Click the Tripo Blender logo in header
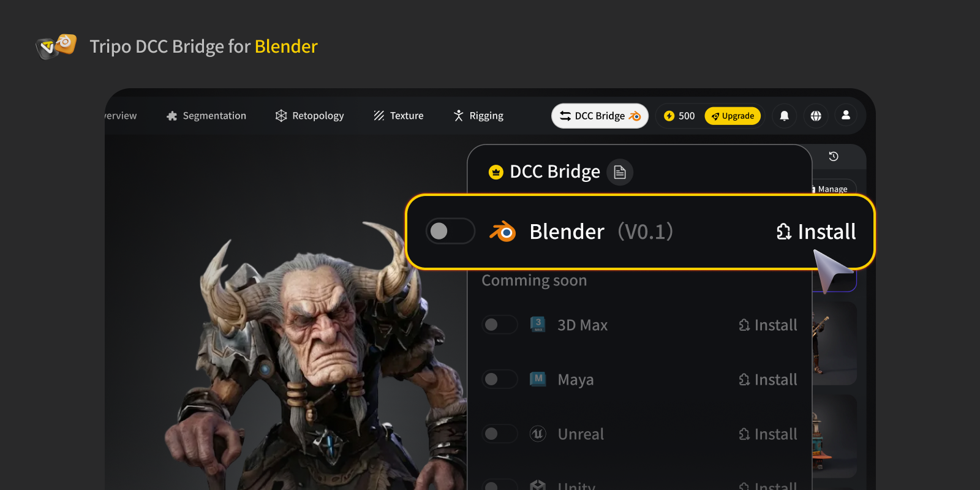This screenshot has width=980, height=490. (x=56, y=47)
